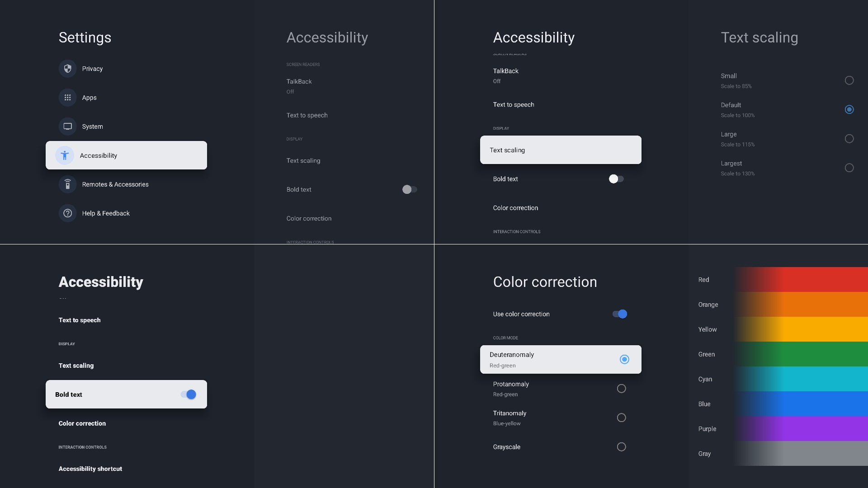This screenshot has height=488, width=868.
Task: Select Protanomaly color mode
Action: 621,389
